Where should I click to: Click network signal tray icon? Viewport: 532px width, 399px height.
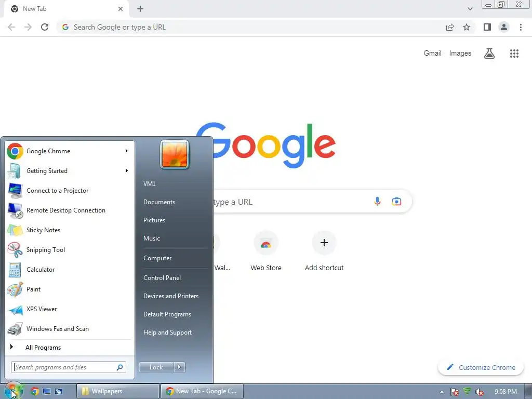pyautogui.click(x=467, y=392)
